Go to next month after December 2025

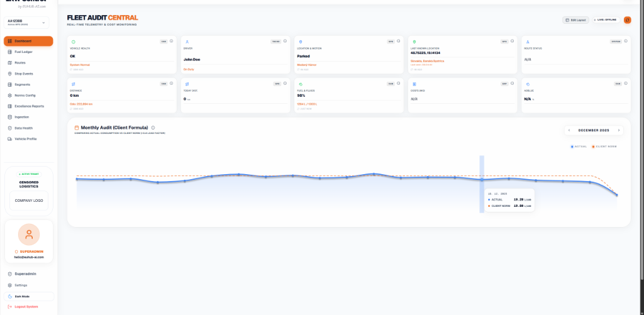619,130
